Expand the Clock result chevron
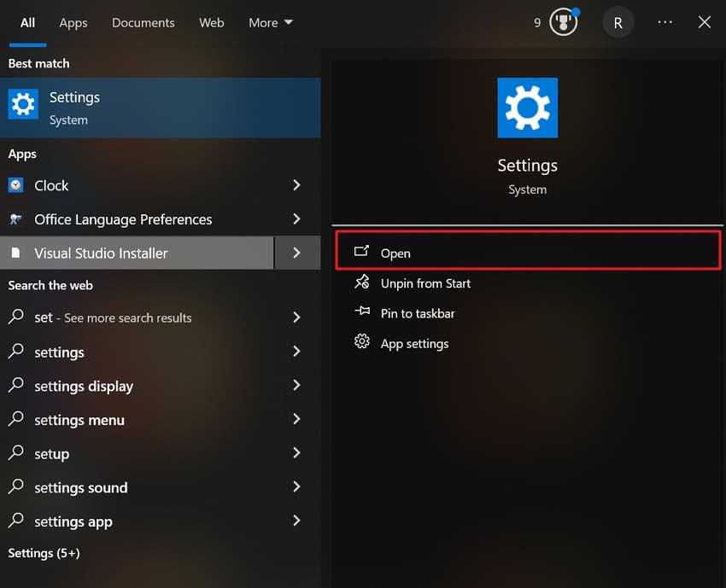The height and width of the screenshot is (588, 726). (x=296, y=185)
